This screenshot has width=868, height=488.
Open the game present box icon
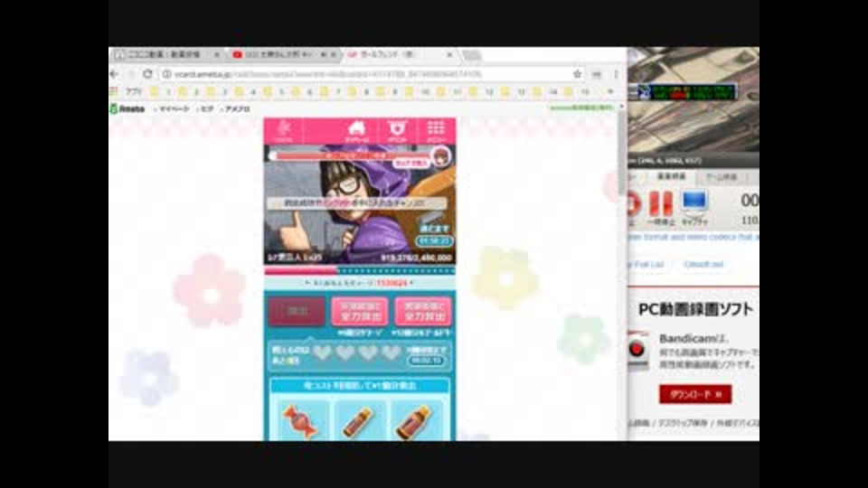pos(397,132)
